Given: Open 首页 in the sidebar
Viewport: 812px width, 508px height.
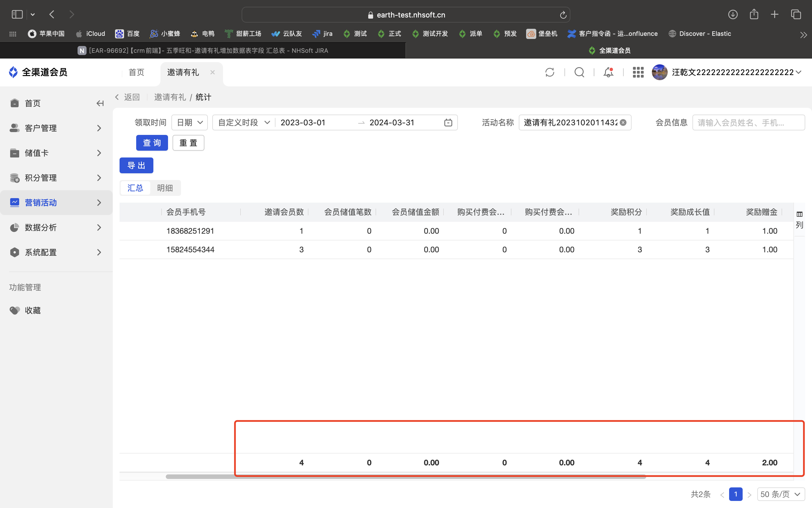Looking at the screenshot, I should [33, 103].
